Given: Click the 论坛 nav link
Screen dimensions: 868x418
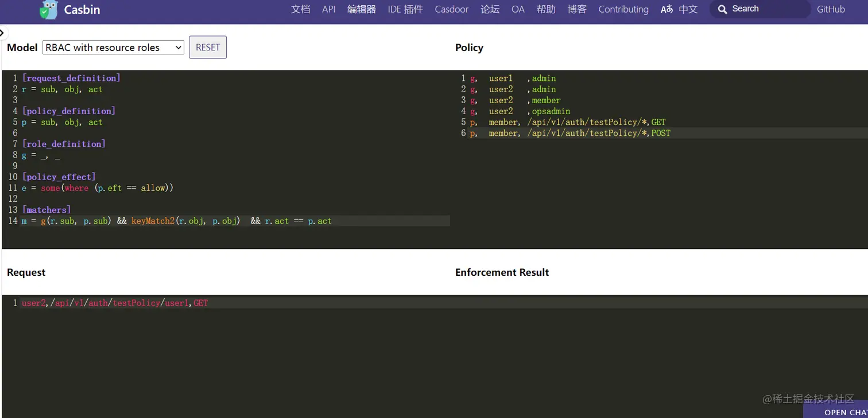Looking at the screenshot, I should pyautogui.click(x=490, y=9).
